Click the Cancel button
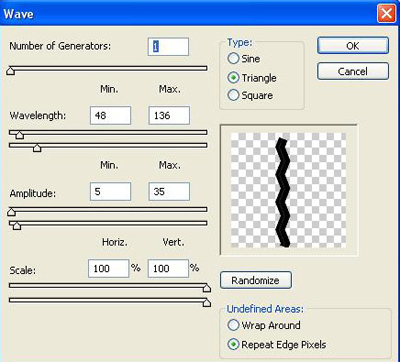This screenshot has height=362, width=400. tap(353, 71)
